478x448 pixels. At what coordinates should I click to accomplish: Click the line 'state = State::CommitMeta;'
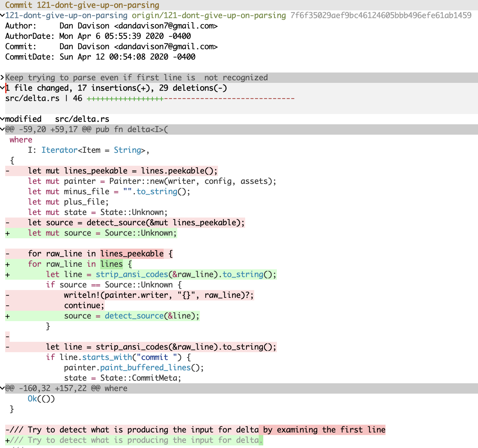[123, 378]
